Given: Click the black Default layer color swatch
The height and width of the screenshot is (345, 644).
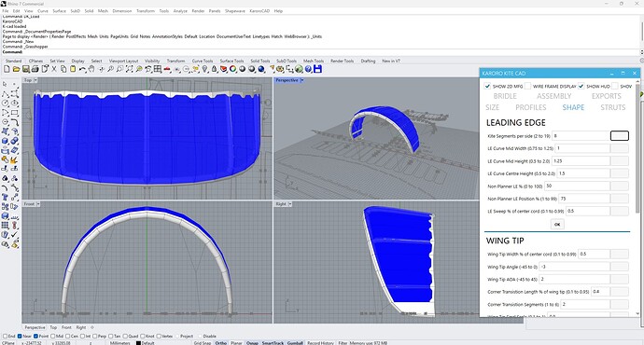Looking at the screenshot, I should point(138,342).
